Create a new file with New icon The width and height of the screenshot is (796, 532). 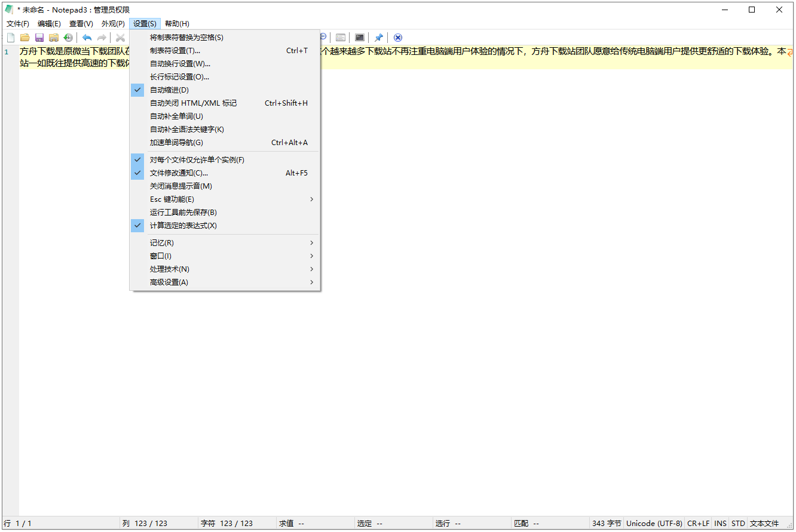[10, 37]
